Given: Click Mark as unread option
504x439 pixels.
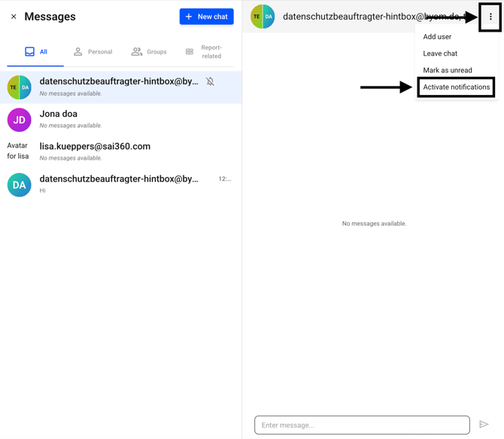Looking at the screenshot, I should (448, 70).
